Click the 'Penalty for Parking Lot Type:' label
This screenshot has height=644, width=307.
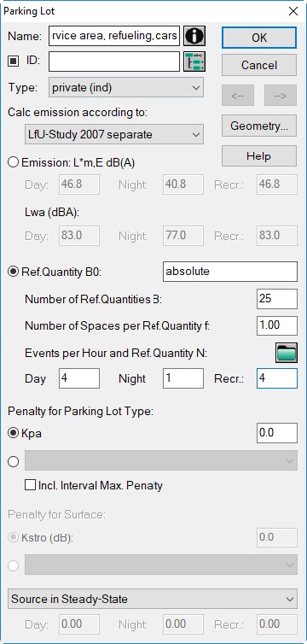point(80,411)
